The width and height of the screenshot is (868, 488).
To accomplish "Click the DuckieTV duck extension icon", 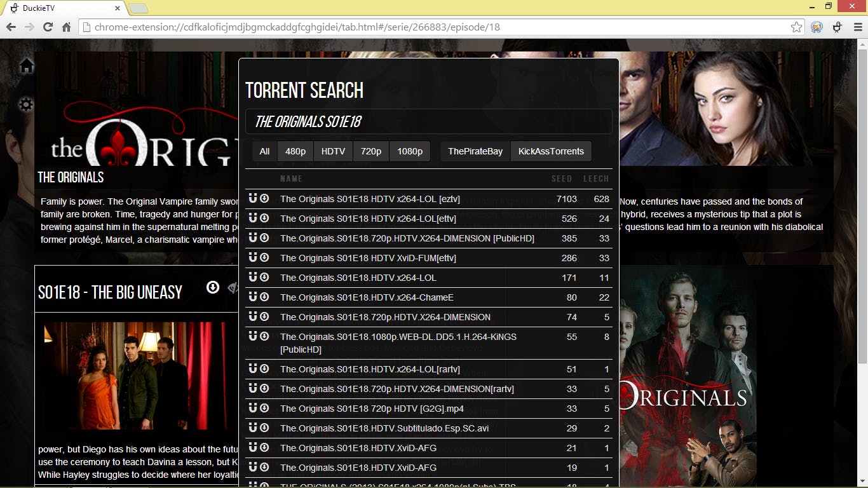I will click(x=837, y=27).
